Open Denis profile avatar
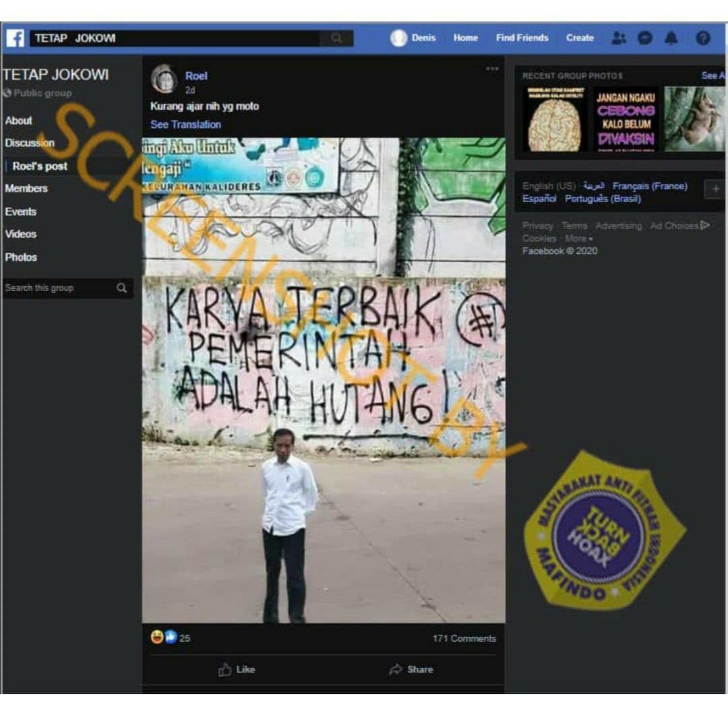This screenshot has height=717, width=728. click(398, 38)
